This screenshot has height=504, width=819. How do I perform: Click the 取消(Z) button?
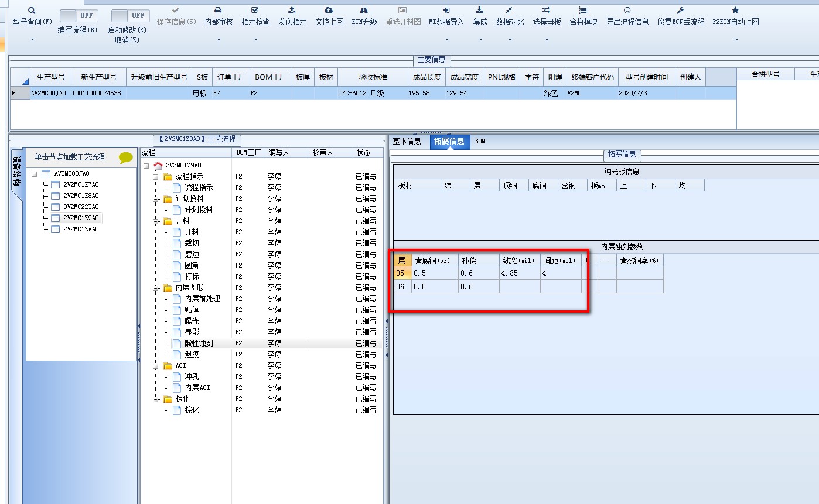tap(127, 40)
